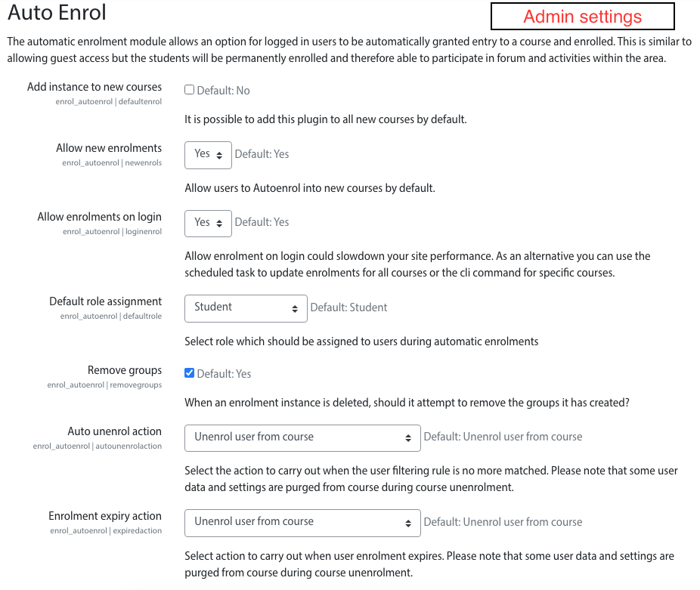Click the Auto unenrol action label
The width and height of the screenshot is (700, 590).
tap(115, 431)
